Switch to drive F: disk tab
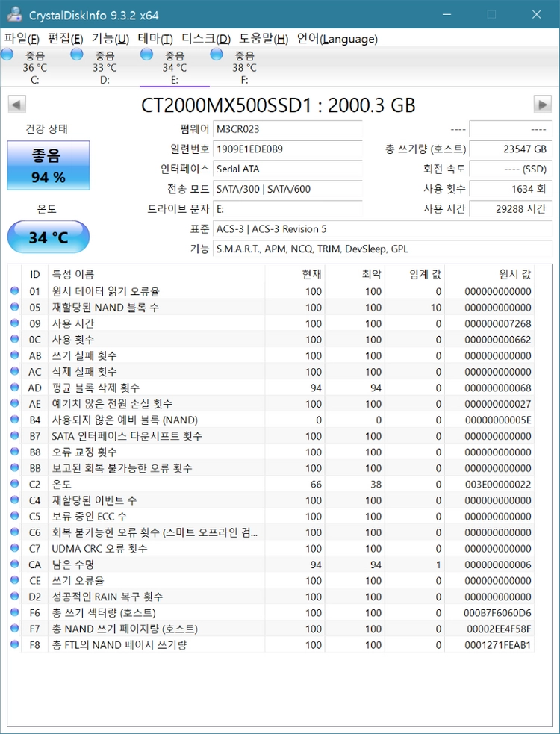This screenshot has width=560, height=734. coord(244,68)
